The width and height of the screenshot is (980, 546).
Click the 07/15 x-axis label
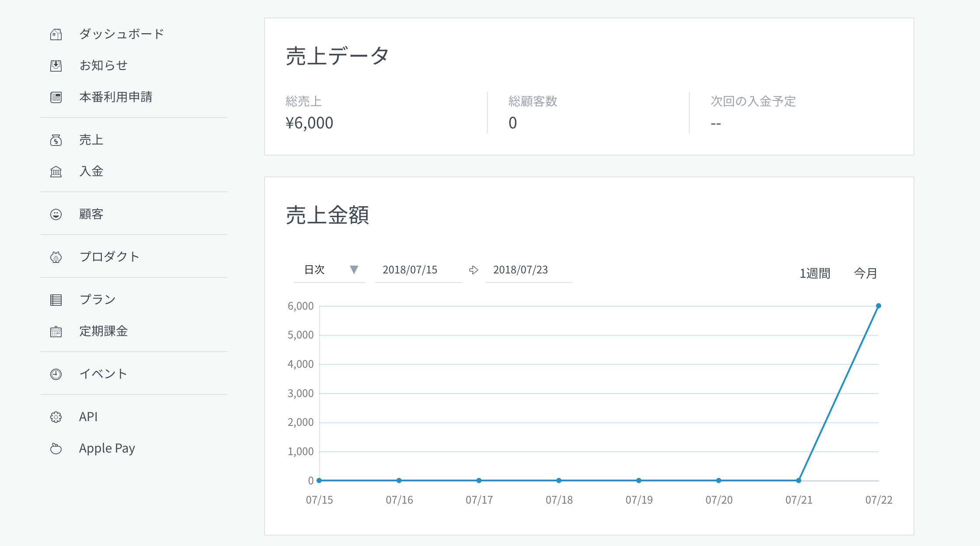[x=319, y=500]
